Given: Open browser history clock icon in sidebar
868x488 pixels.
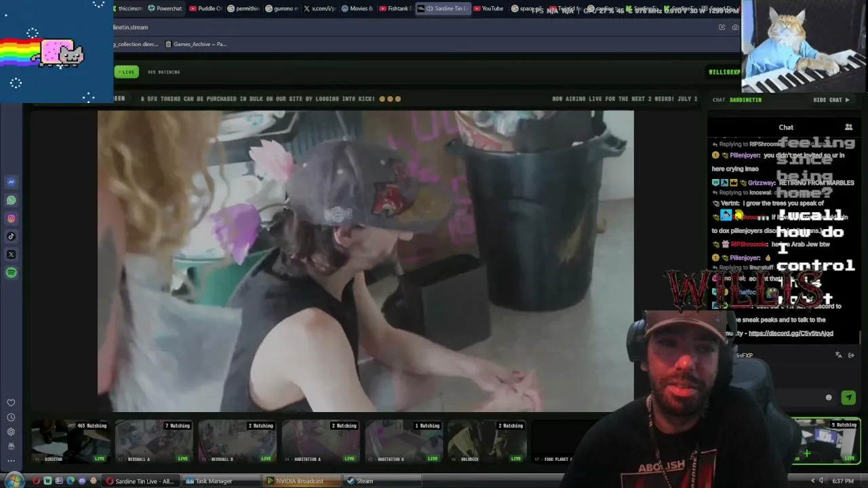Looking at the screenshot, I should point(11,418).
